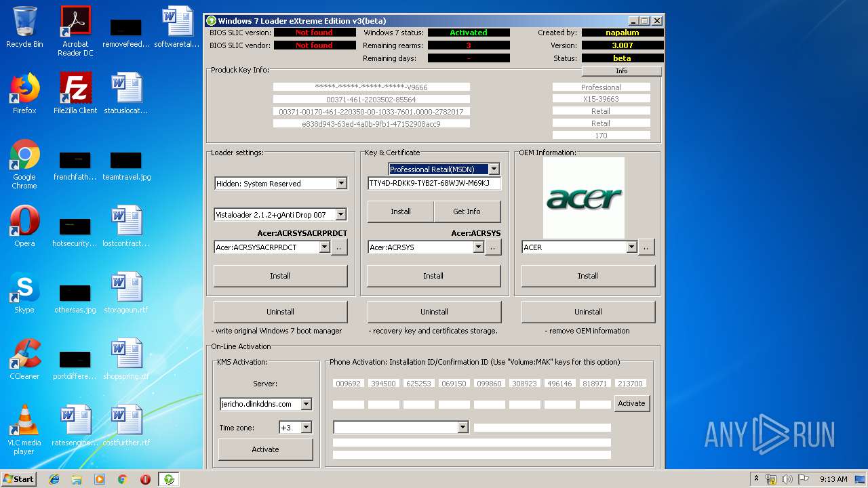Launch FileZilla Client shortcut
Viewport: 868px width, 488px height.
click(75, 94)
